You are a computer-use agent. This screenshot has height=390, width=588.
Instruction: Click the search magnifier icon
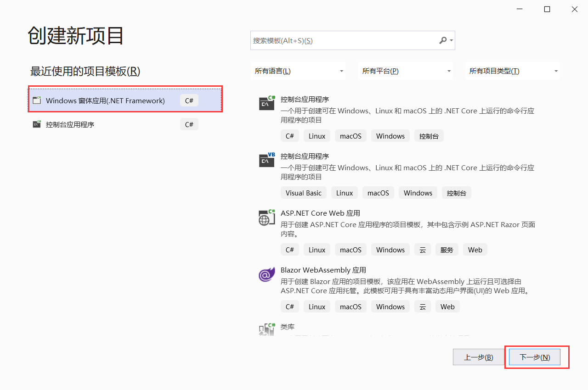[442, 40]
